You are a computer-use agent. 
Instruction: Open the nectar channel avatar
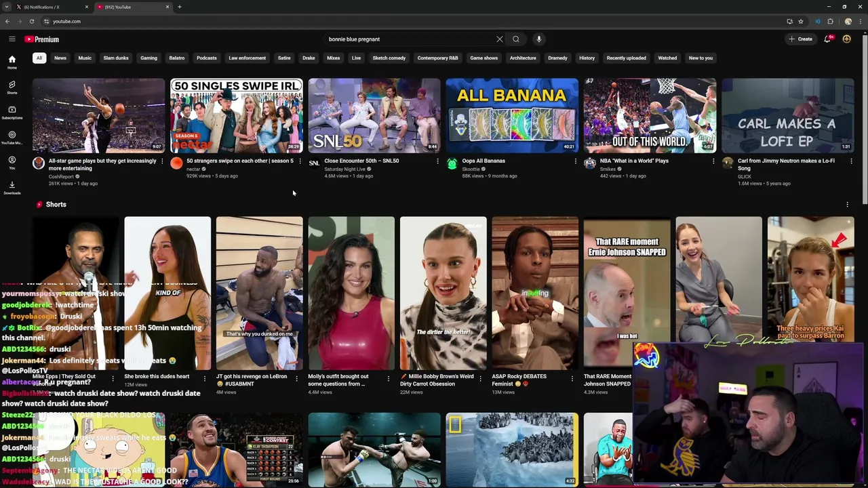[x=176, y=163]
